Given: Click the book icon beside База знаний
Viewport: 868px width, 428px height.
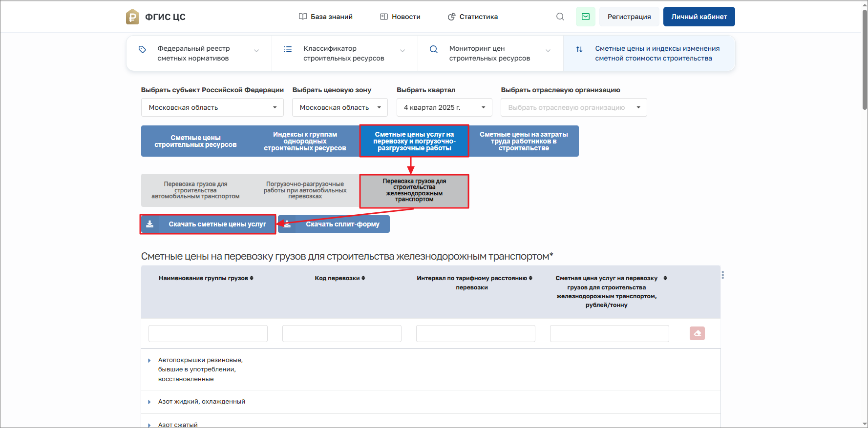Looking at the screenshot, I should pos(303,17).
